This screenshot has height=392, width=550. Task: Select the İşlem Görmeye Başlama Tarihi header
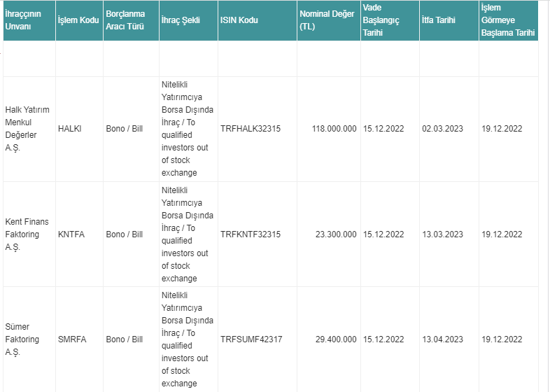[x=509, y=20]
